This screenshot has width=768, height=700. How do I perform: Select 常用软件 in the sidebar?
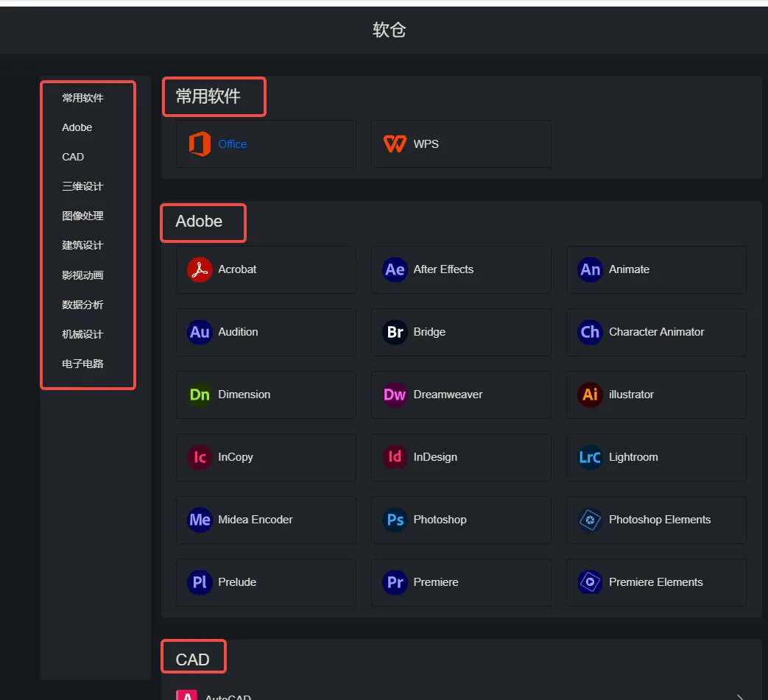(x=82, y=98)
